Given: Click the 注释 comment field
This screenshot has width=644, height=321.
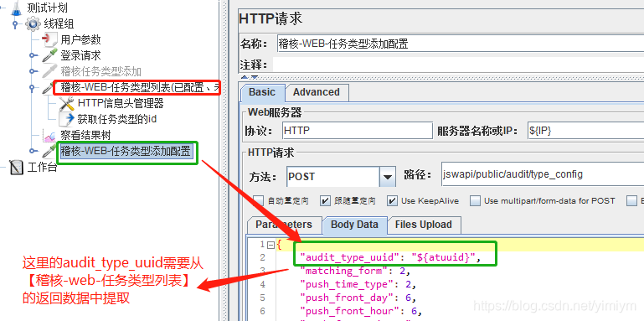Looking at the screenshot, I should pyautogui.click(x=458, y=65).
